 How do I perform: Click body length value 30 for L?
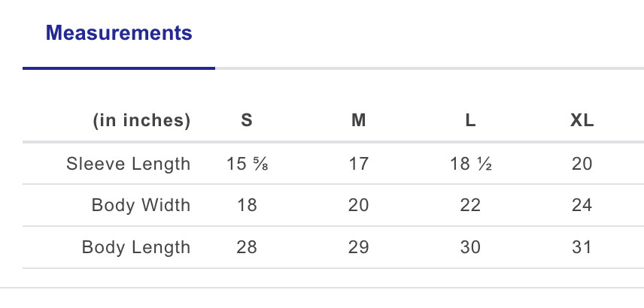pyautogui.click(x=471, y=247)
